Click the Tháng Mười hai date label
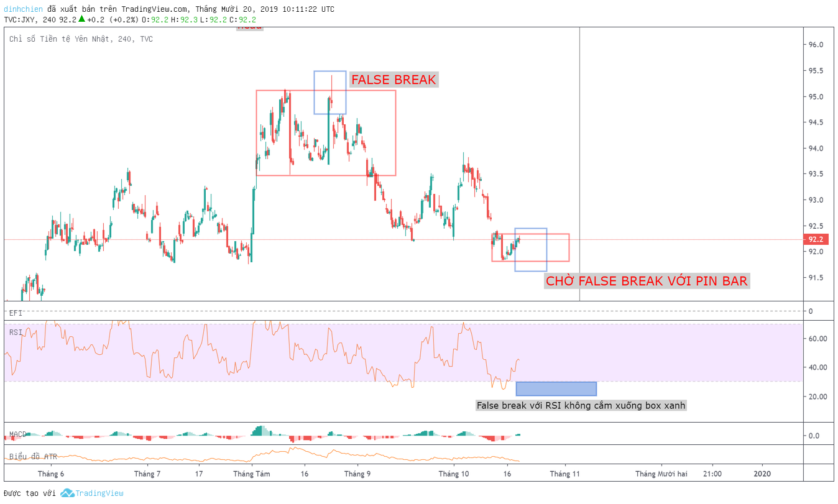Viewport: 838px width, 504px height. click(x=661, y=474)
